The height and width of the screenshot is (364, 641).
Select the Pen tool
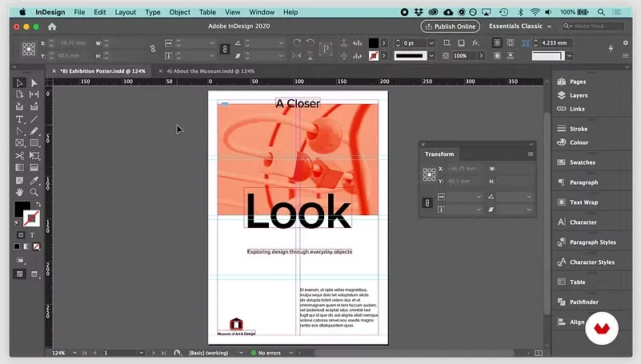(x=19, y=131)
